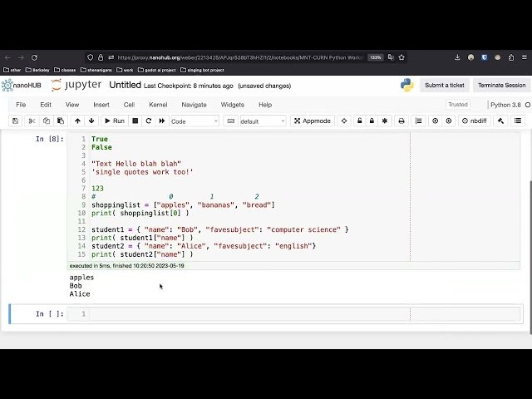This screenshot has width=532, height=399.
Task: Click the Python 3.8 kernel name
Action: pos(505,105)
